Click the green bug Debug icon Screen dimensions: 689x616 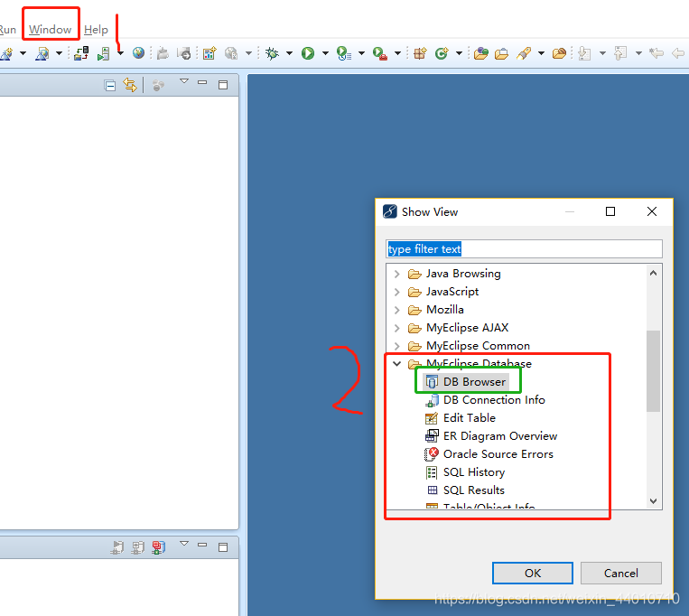[272, 53]
